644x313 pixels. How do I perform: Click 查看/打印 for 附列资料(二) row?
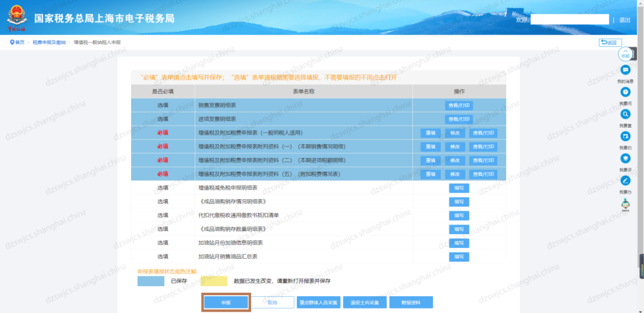point(483,160)
